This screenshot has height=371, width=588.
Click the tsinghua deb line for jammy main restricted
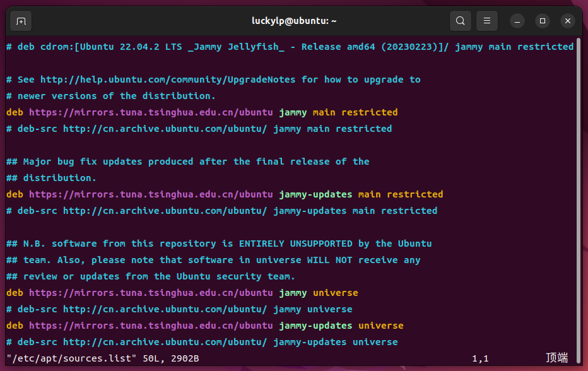point(202,112)
